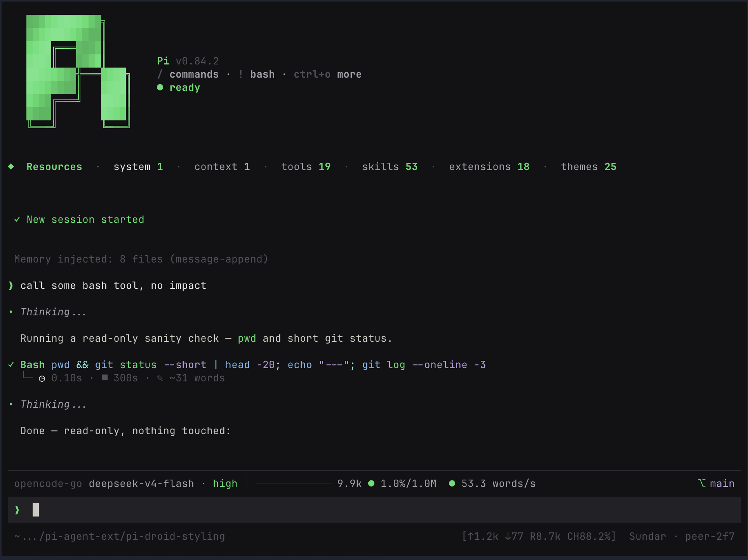Select the extensions 18 resource entry
Screen dimensions: 748x560
[x=489, y=167]
